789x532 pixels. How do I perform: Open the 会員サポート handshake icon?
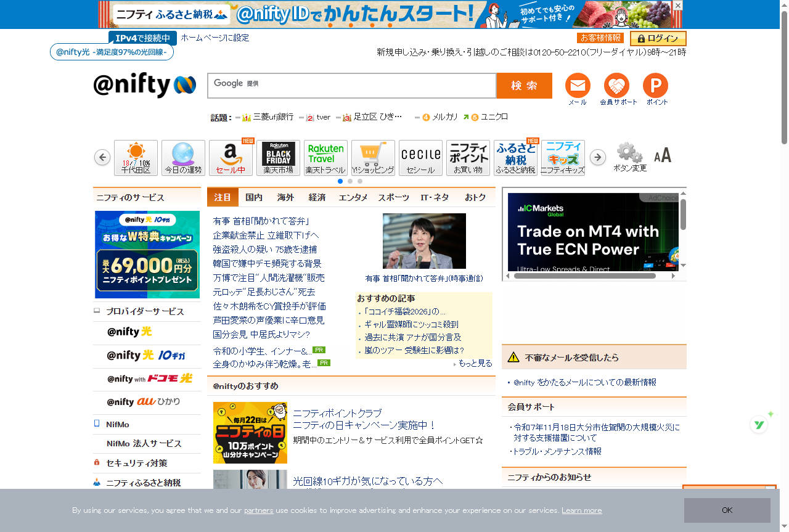pyautogui.click(x=616, y=86)
